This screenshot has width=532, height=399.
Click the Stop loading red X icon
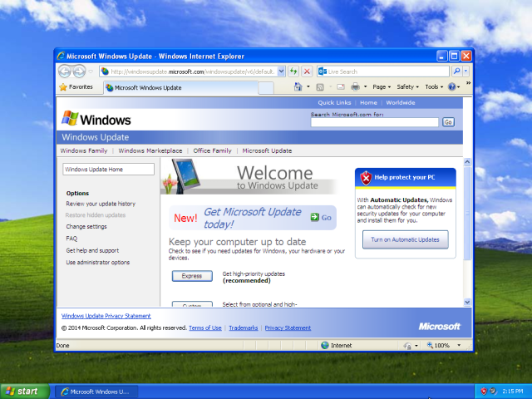pos(307,72)
